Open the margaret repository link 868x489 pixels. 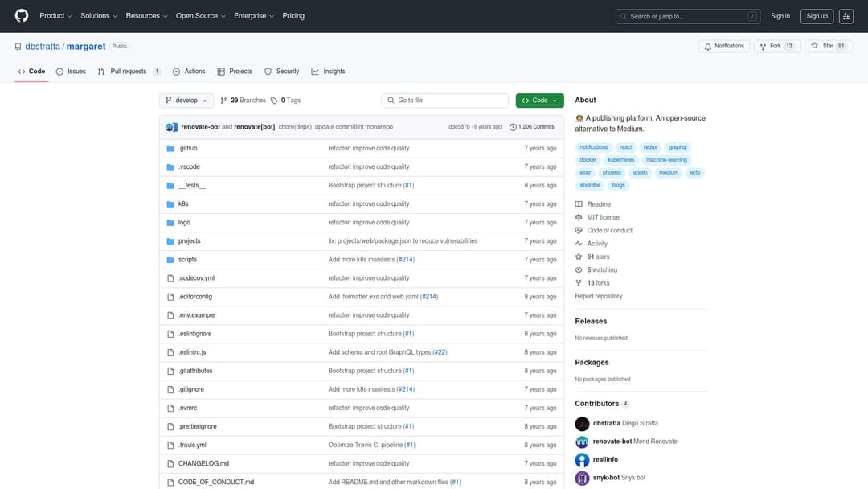click(86, 47)
